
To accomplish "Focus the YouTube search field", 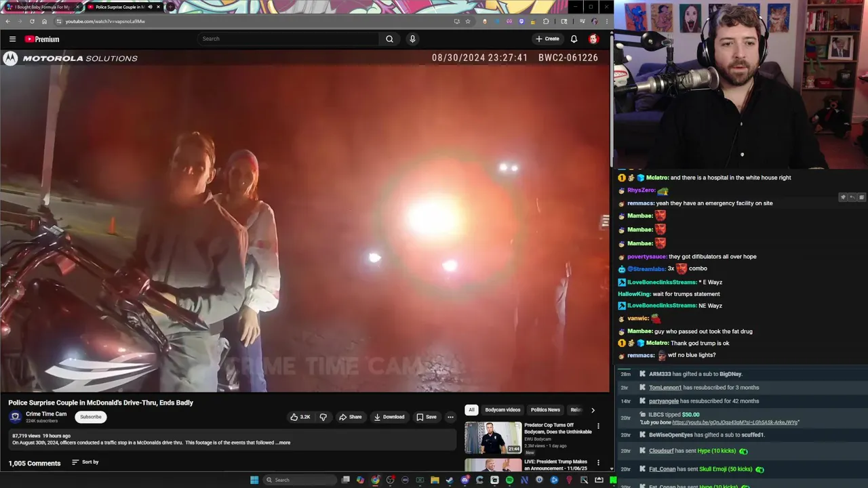I will [x=288, y=39].
